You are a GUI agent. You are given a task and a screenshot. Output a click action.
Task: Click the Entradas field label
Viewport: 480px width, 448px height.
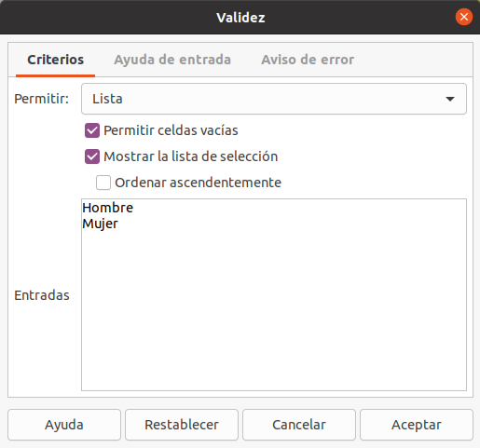[x=42, y=295]
